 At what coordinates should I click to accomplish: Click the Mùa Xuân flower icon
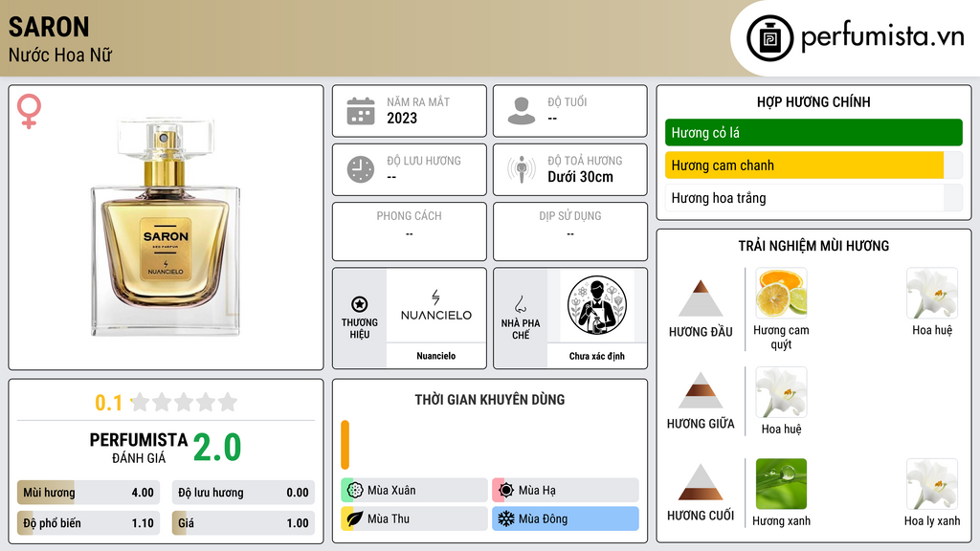(355, 491)
